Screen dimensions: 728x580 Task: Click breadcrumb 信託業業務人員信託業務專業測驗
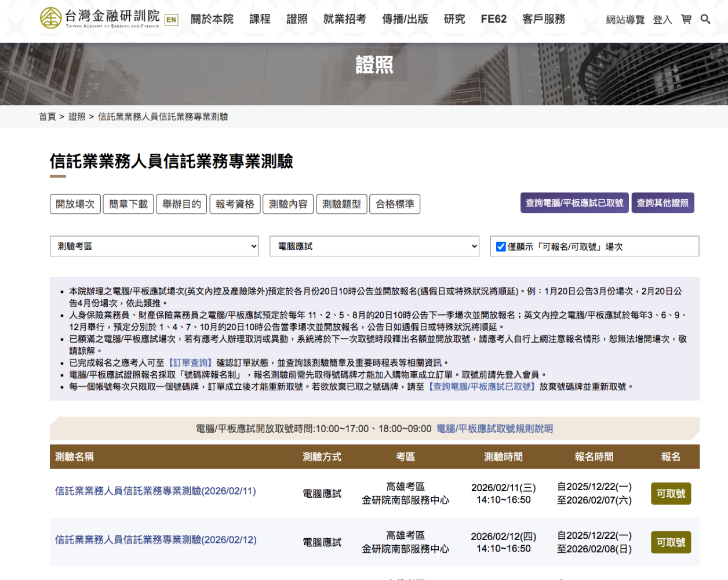pyautogui.click(x=163, y=117)
